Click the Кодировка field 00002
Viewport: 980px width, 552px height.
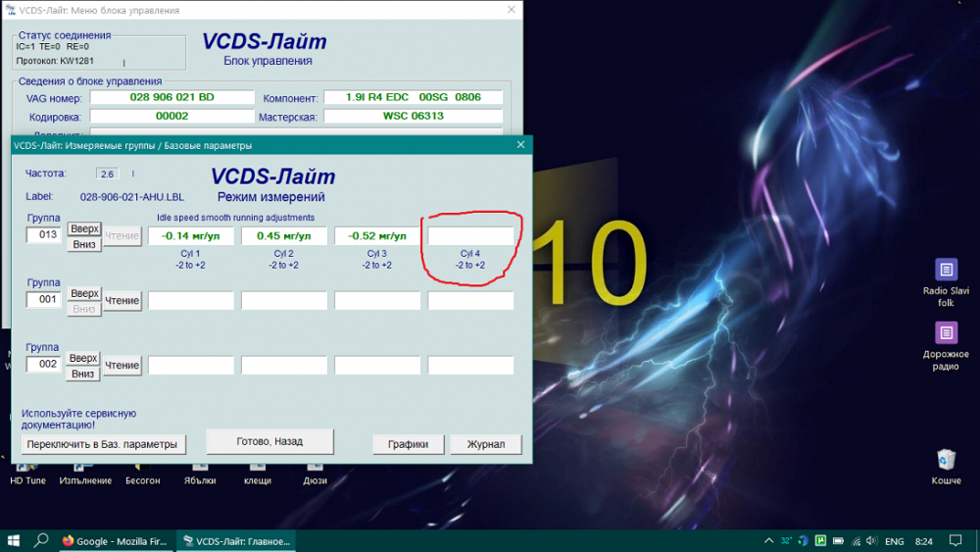[x=171, y=117]
